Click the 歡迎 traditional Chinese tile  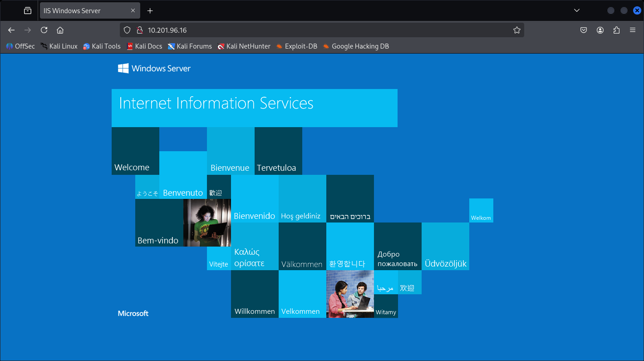(219, 187)
